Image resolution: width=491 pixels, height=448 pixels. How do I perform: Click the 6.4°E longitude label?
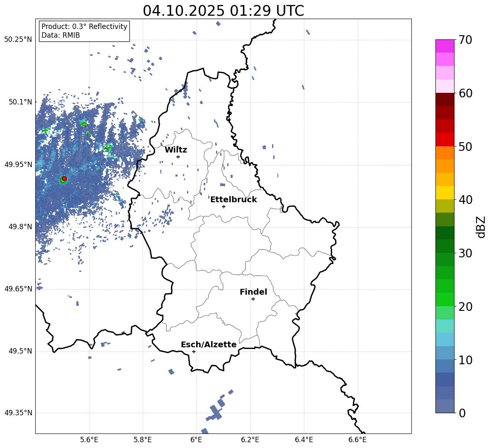tap(304, 440)
